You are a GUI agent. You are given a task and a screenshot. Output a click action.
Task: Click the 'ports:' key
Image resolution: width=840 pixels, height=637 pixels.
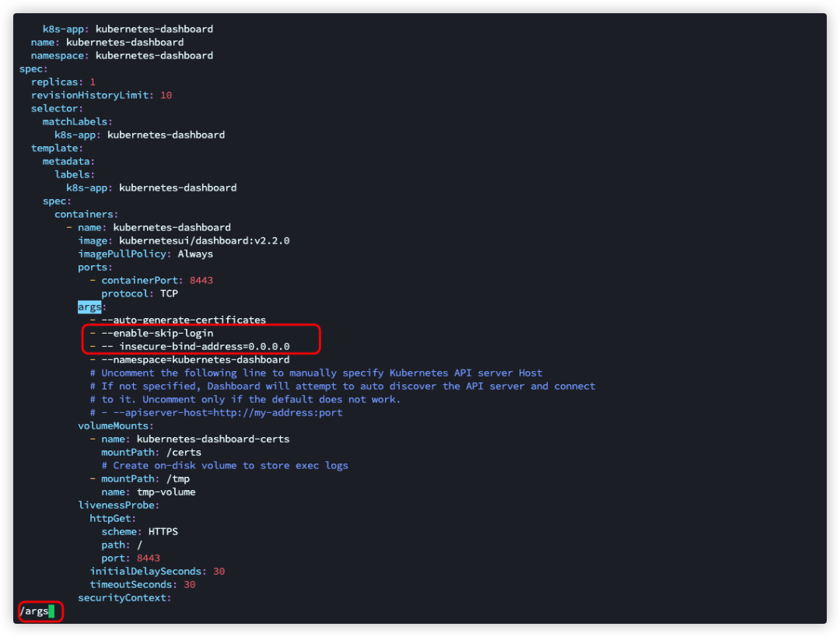coord(96,268)
